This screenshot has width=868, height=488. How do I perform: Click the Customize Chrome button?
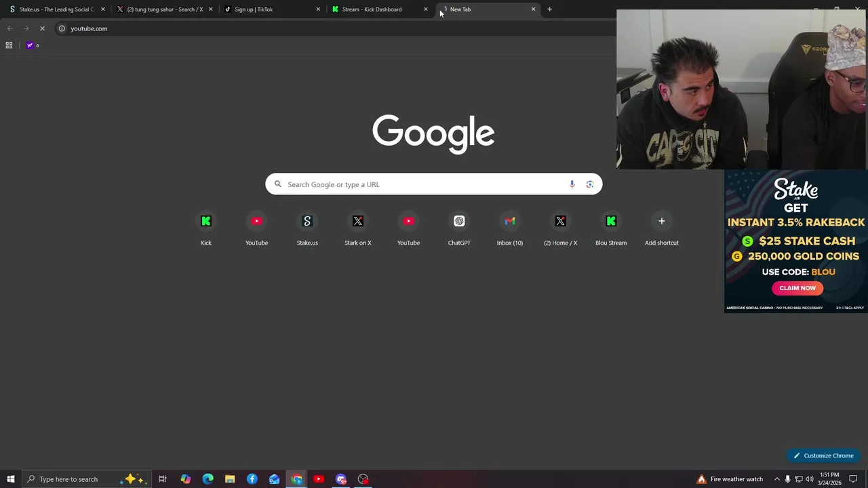(823, 455)
